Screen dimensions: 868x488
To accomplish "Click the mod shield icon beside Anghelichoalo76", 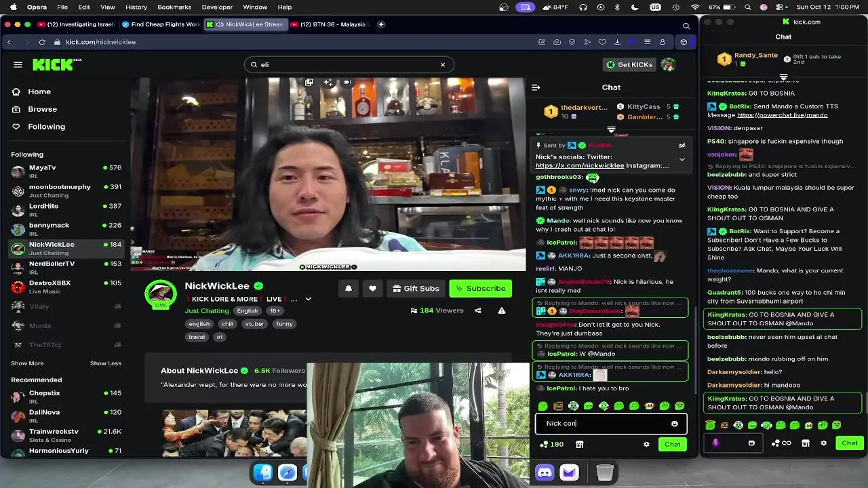I will [x=540, y=282].
